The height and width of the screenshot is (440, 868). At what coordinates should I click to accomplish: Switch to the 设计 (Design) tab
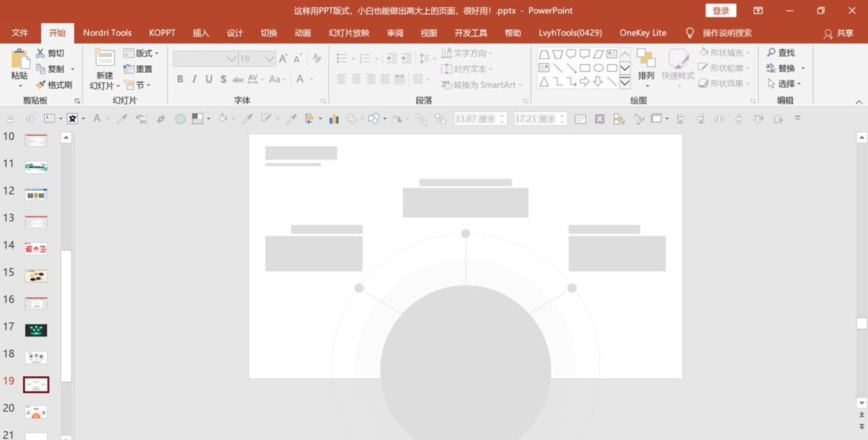coord(235,33)
